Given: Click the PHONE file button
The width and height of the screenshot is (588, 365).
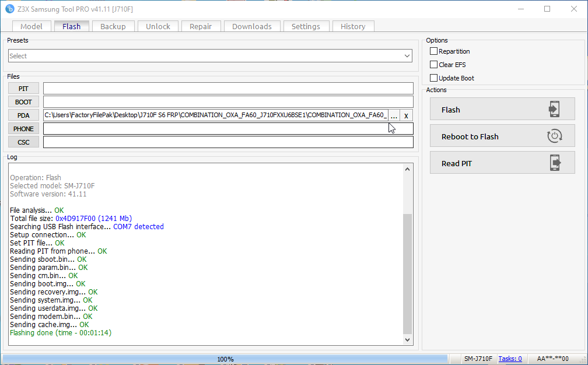Looking at the screenshot, I should coord(23,129).
